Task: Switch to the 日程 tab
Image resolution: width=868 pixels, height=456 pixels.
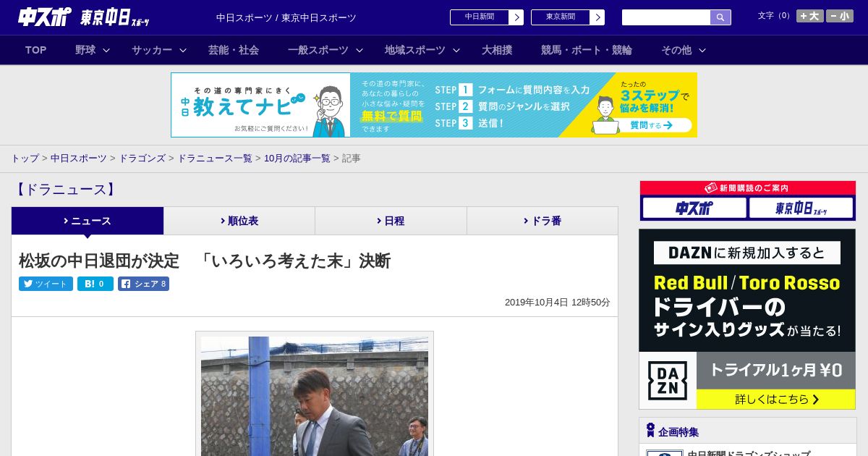Action: pyautogui.click(x=391, y=221)
